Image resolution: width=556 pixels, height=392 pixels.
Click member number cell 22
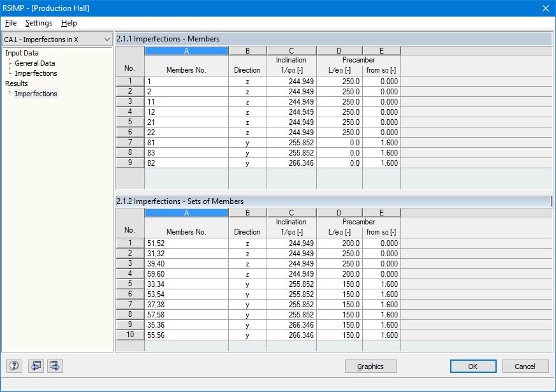(x=187, y=132)
